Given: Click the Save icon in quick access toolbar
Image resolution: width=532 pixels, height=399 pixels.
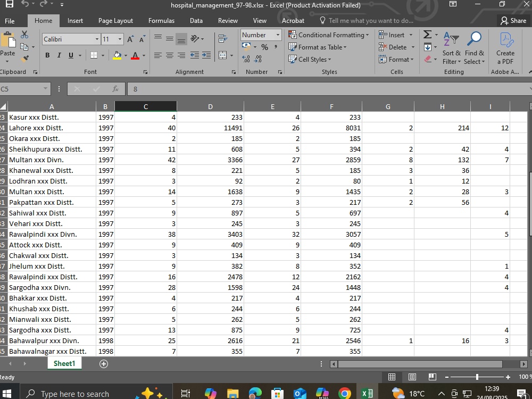Looking at the screenshot, I should pos(9,4).
